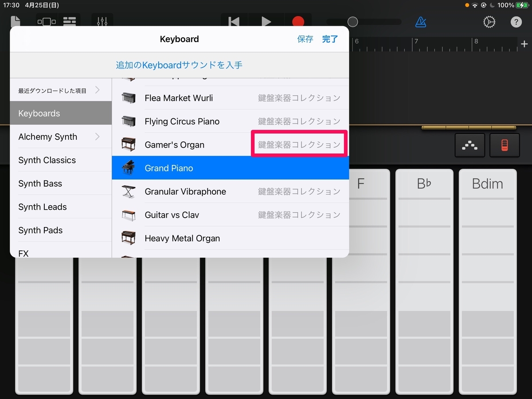Tap Grand Piano instrument icon
The image size is (532, 399).
[128, 168]
